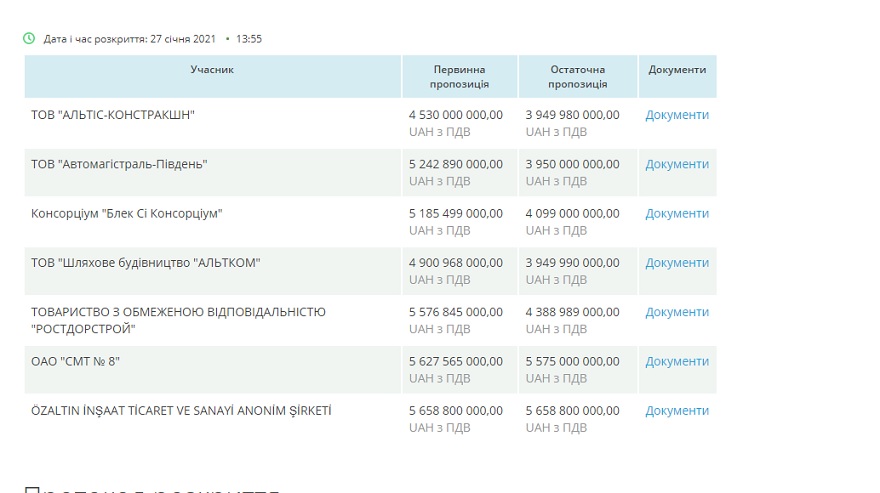
Task: Click initial bid 5 242 890 000,00
Action: point(456,165)
